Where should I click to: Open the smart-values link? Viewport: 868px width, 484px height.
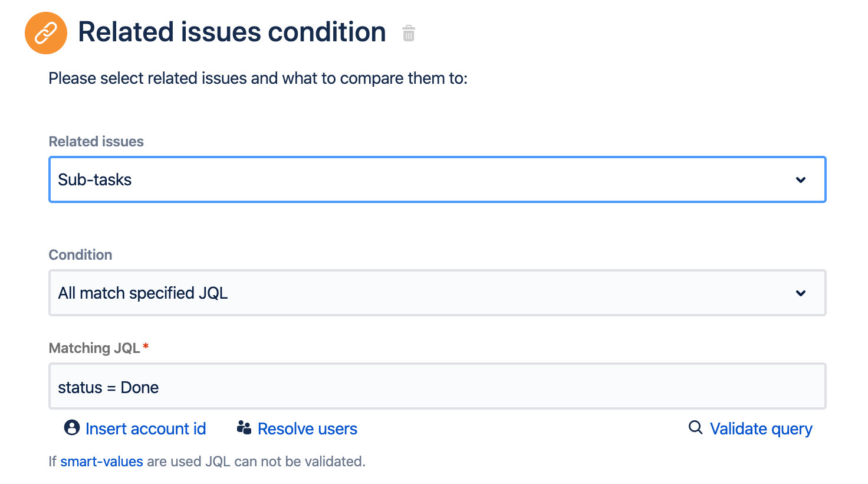tap(101, 462)
